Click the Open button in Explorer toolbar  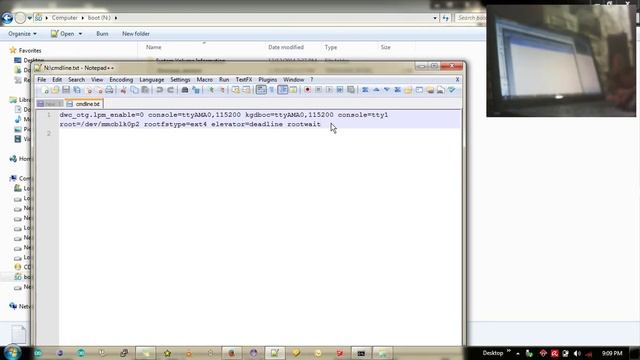pyautogui.click(x=63, y=34)
